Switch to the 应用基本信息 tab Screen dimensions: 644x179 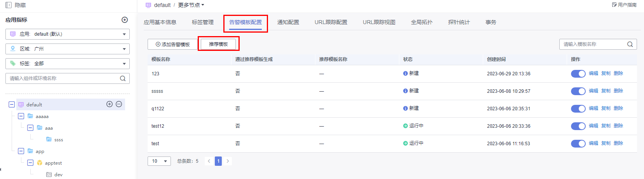(160, 22)
